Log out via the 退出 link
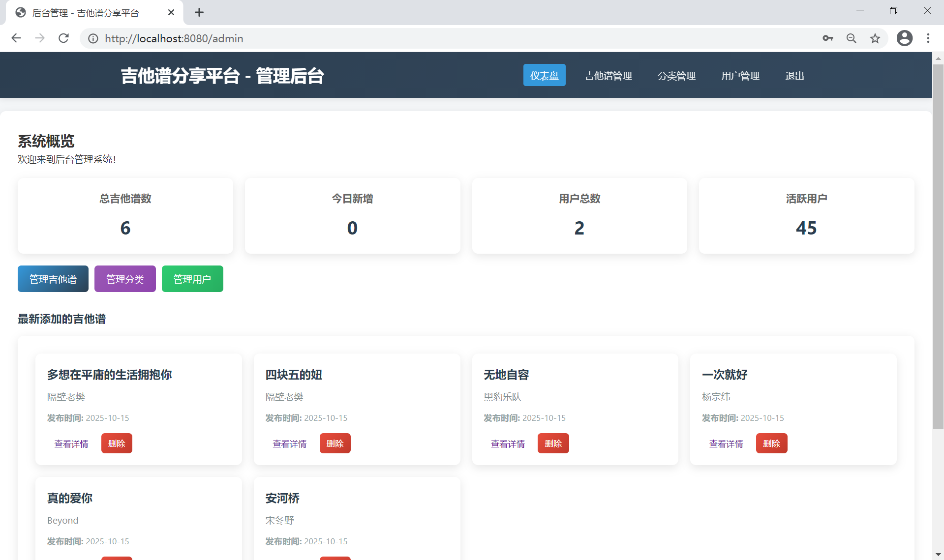944x560 pixels. (794, 76)
